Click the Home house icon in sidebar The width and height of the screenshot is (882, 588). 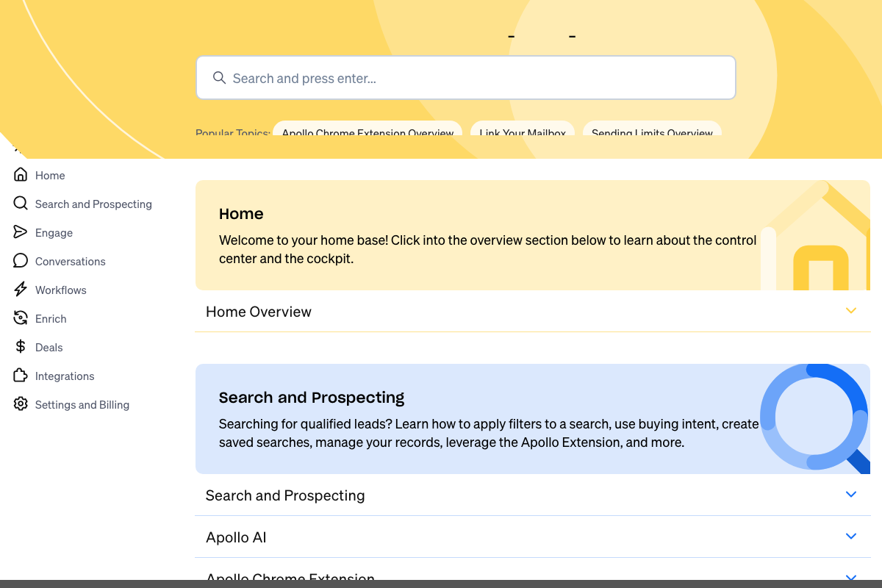[x=21, y=175]
